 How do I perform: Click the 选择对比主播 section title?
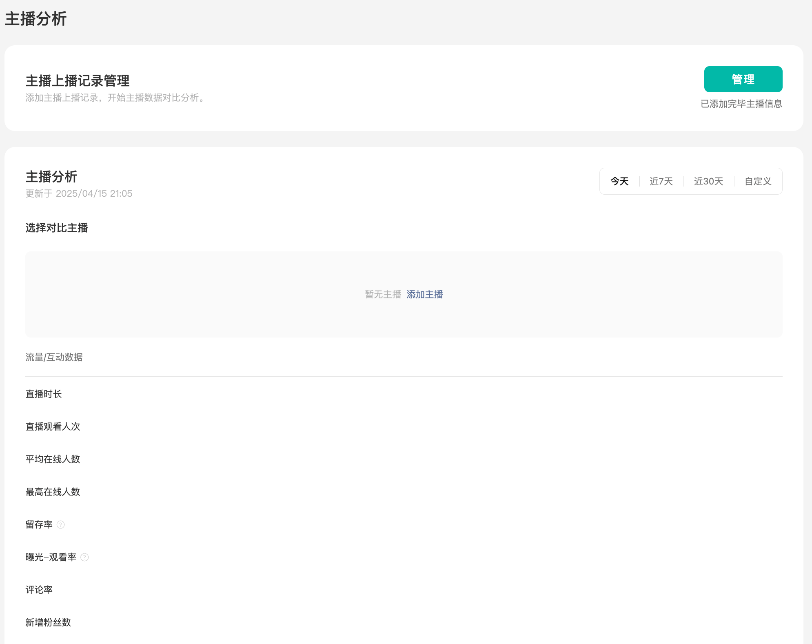(57, 228)
